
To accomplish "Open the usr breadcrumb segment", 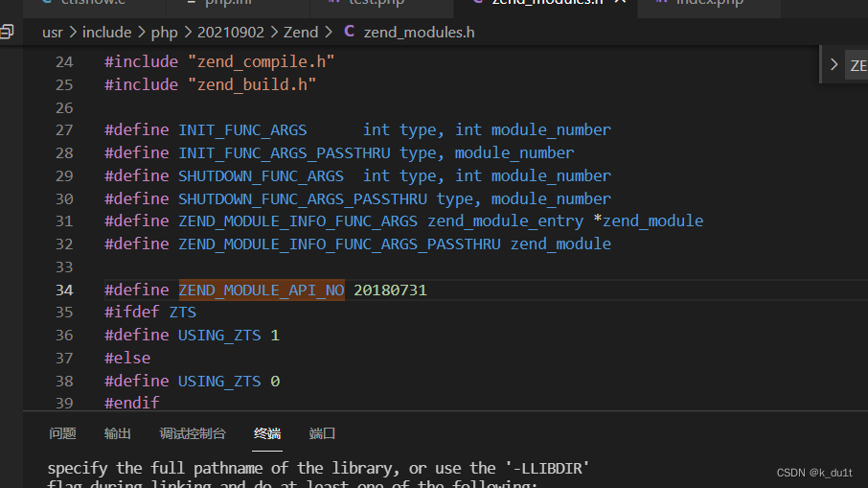I will (x=53, y=33).
